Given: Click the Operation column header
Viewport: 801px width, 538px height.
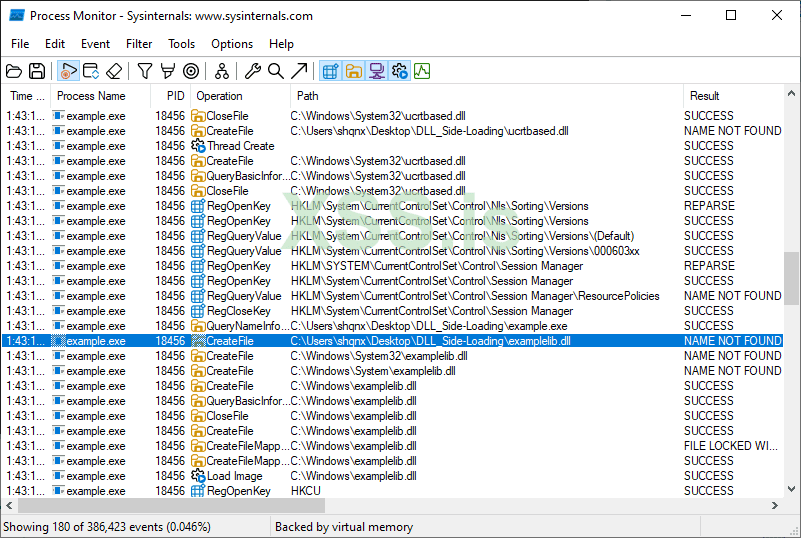Looking at the screenshot, I should (240, 96).
